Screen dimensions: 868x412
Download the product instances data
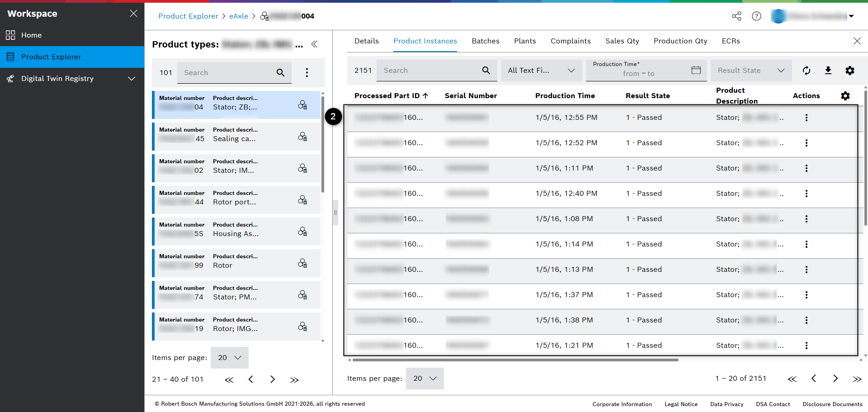point(828,71)
